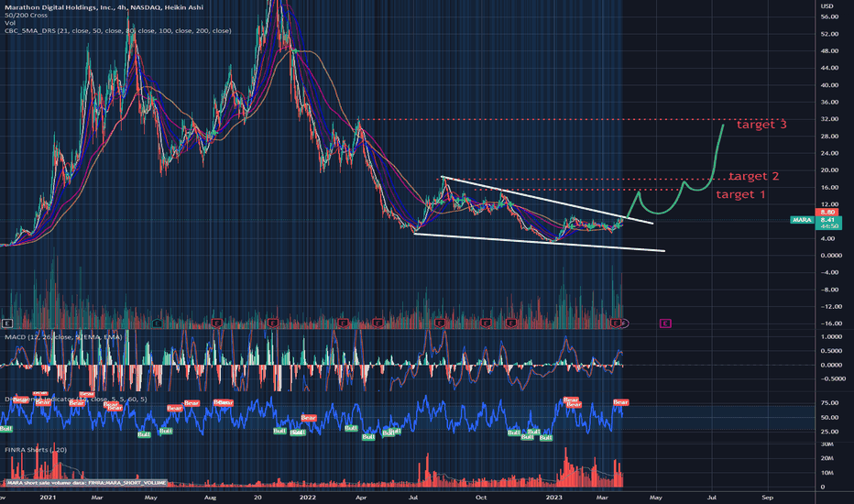Screen dimensions: 854x504
Task: Click the 10M FINRA shorts scale label
Action: pyautogui.click(x=827, y=473)
